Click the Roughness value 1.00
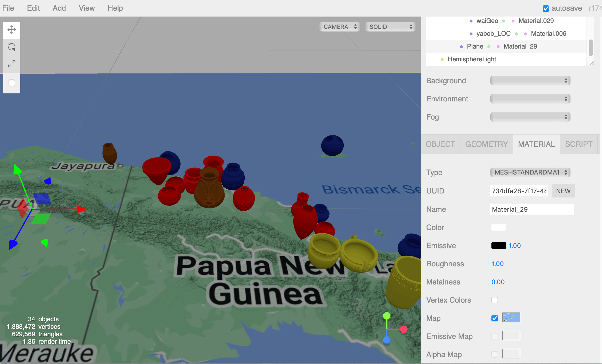 498,264
